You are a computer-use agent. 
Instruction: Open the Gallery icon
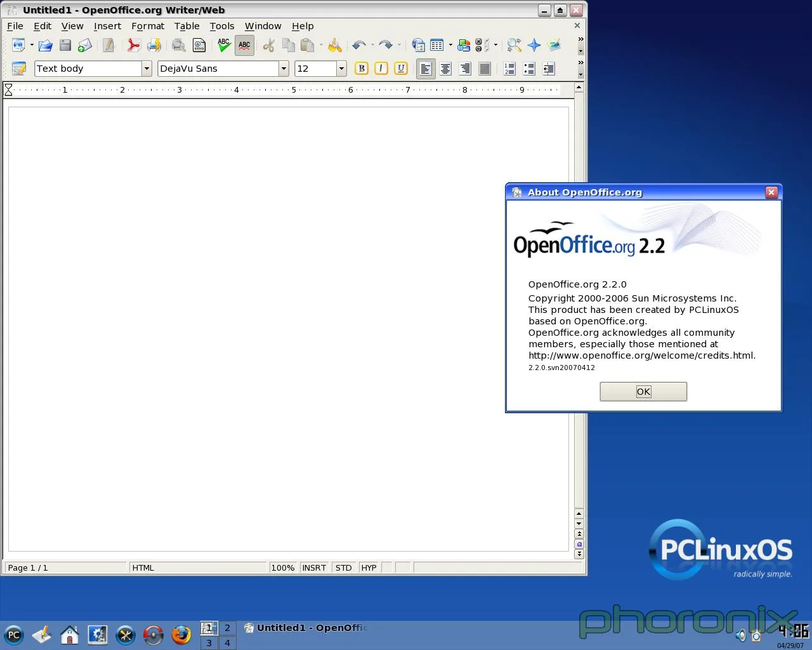click(554, 45)
